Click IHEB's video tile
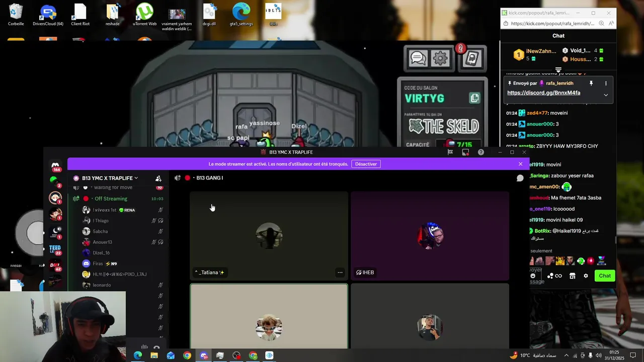 [x=430, y=236]
